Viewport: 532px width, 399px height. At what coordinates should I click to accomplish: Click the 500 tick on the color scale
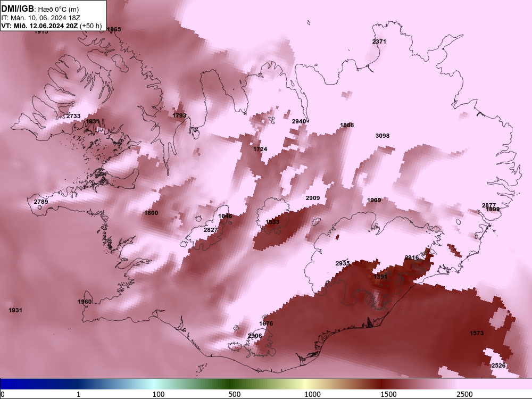235,394
